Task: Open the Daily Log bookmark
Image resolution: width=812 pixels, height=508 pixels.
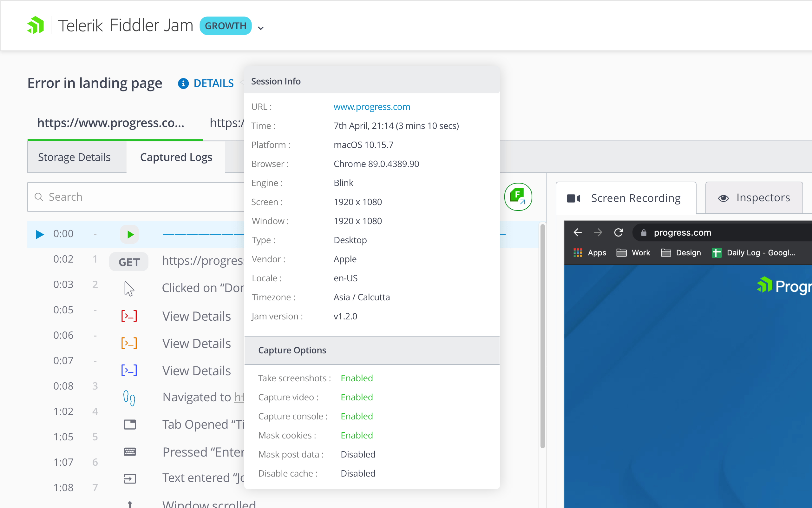Action: (x=753, y=253)
